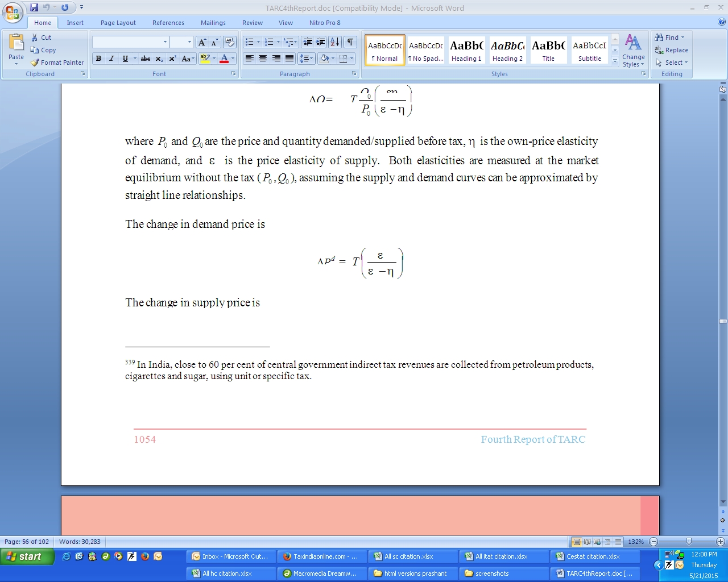Viewport: 728px width, 582px height.
Task: Open the font name dropdown
Action: coord(165,42)
